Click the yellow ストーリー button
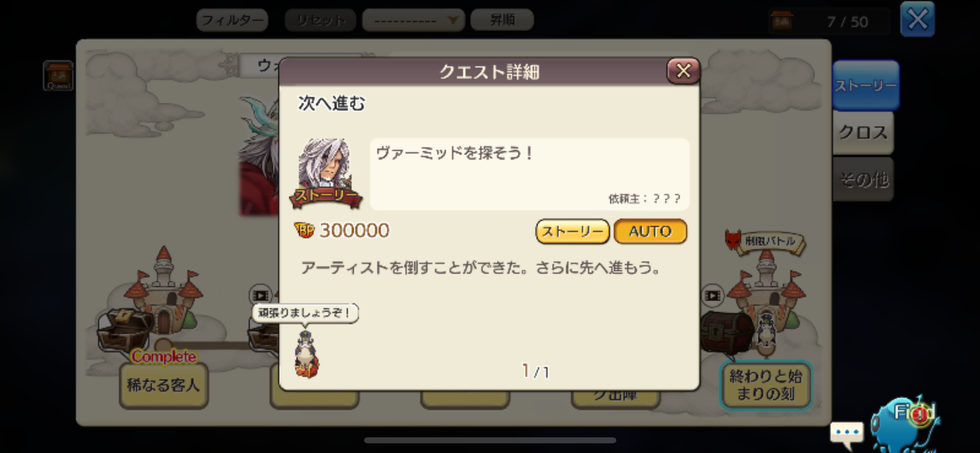 [573, 231]
